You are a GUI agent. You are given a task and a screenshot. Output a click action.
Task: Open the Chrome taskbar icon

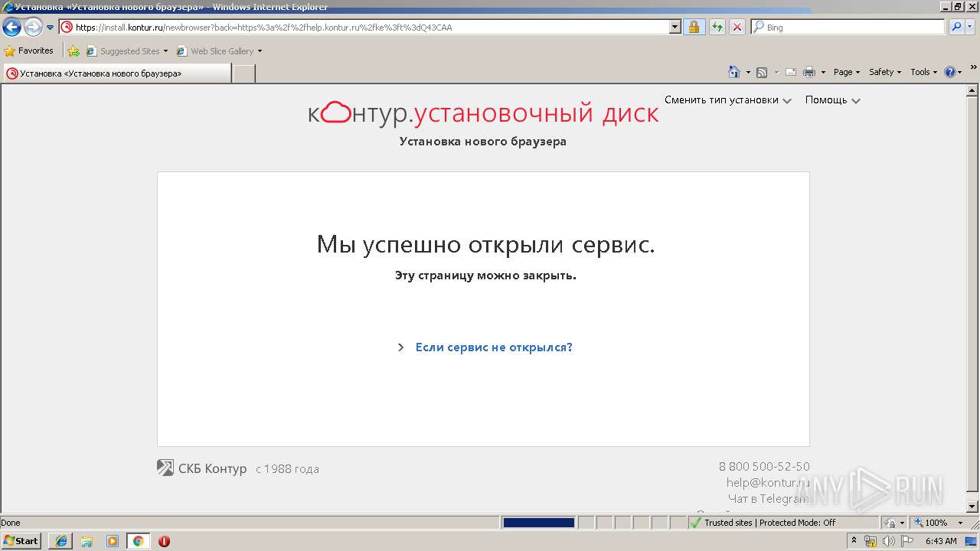click(x=138, y=541)
